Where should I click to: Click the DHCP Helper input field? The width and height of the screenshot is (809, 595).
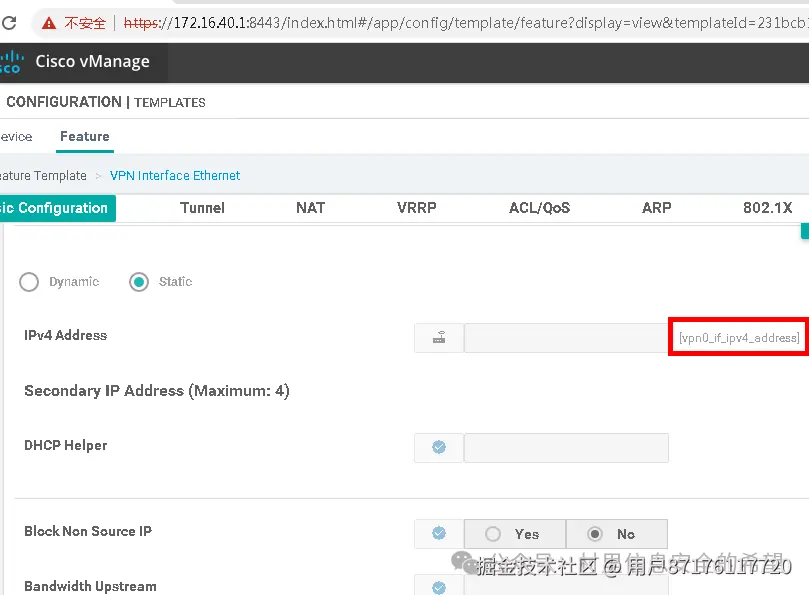567,448
